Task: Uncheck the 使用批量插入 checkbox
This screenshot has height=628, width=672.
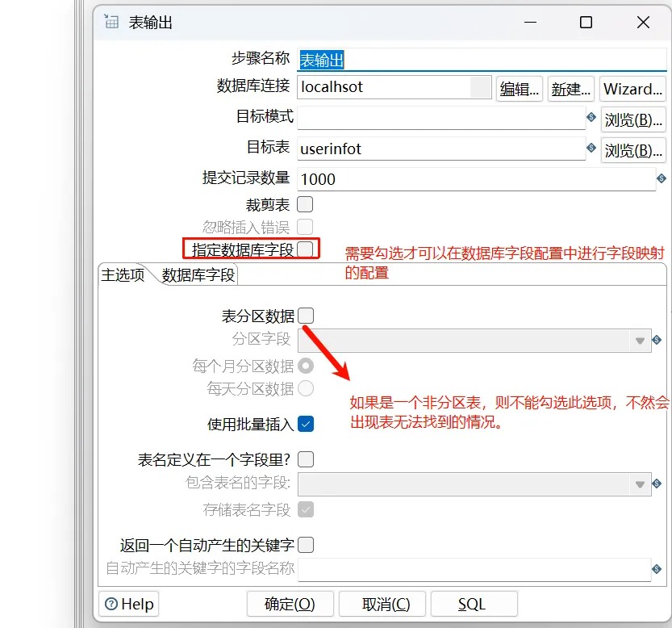Action: coord(305,423)
